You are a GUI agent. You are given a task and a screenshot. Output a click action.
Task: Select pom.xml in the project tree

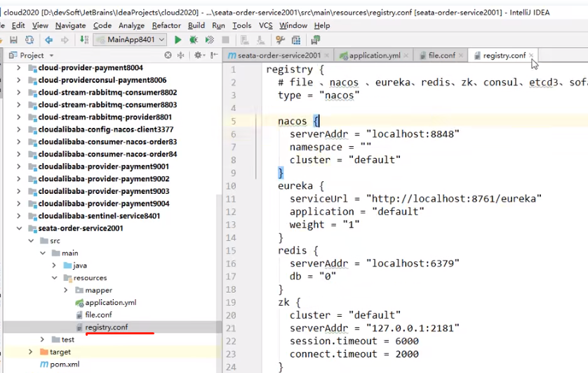[65, 365]
